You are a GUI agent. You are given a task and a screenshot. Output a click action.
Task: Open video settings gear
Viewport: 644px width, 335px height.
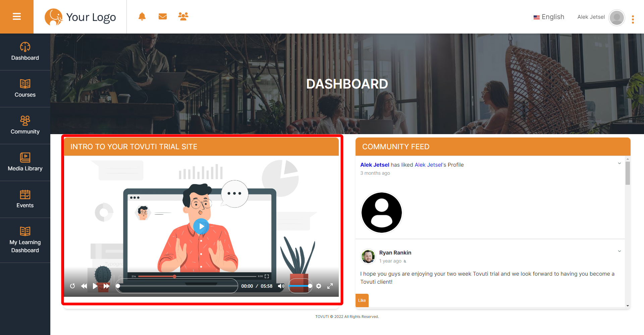pyautogui.click(x=319, y=286)
